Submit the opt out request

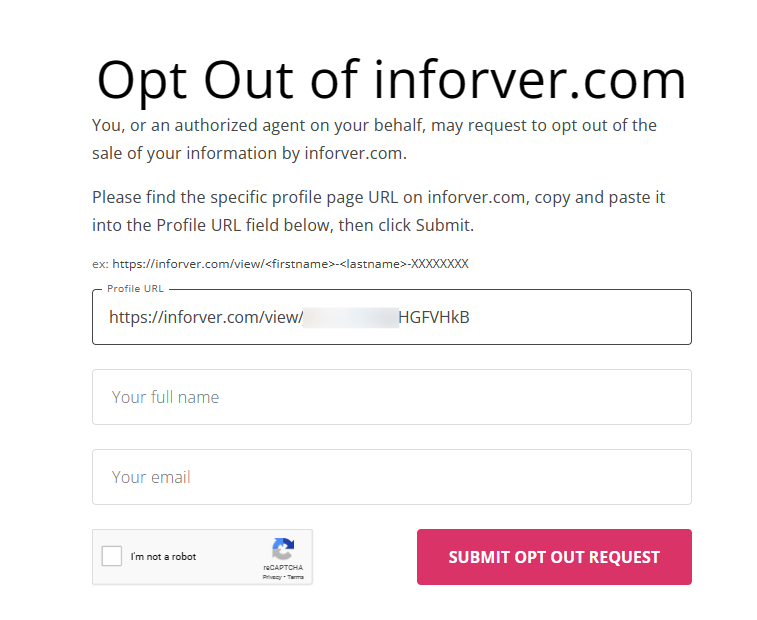[x=554, y=557]
